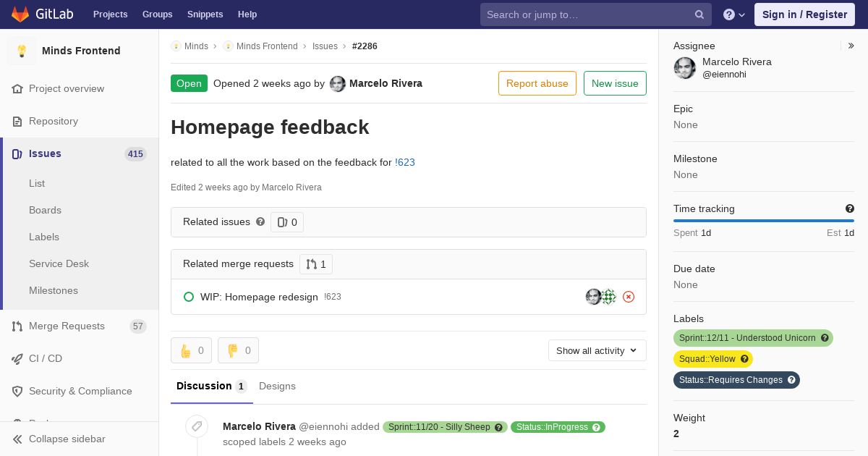Click the Collapse sidebar double-chevron icon
This screenshot has width=868, height=456.
(17, 439)
